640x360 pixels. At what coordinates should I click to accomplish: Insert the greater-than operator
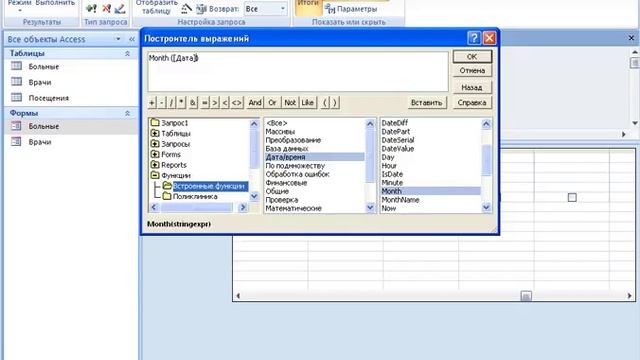point(215,103)
